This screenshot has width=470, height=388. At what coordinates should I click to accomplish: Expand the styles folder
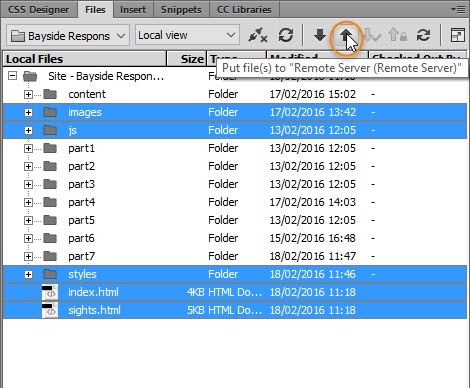tap(28, 274)
